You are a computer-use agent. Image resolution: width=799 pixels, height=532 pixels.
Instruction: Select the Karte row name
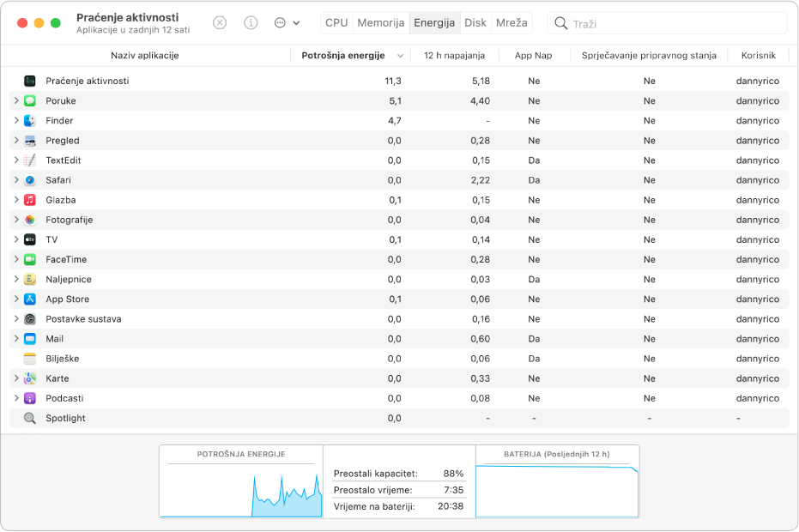(57, 378)
